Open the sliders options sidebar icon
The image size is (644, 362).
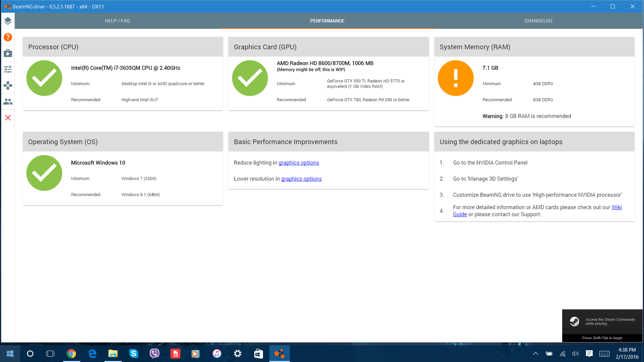point(8,69)
